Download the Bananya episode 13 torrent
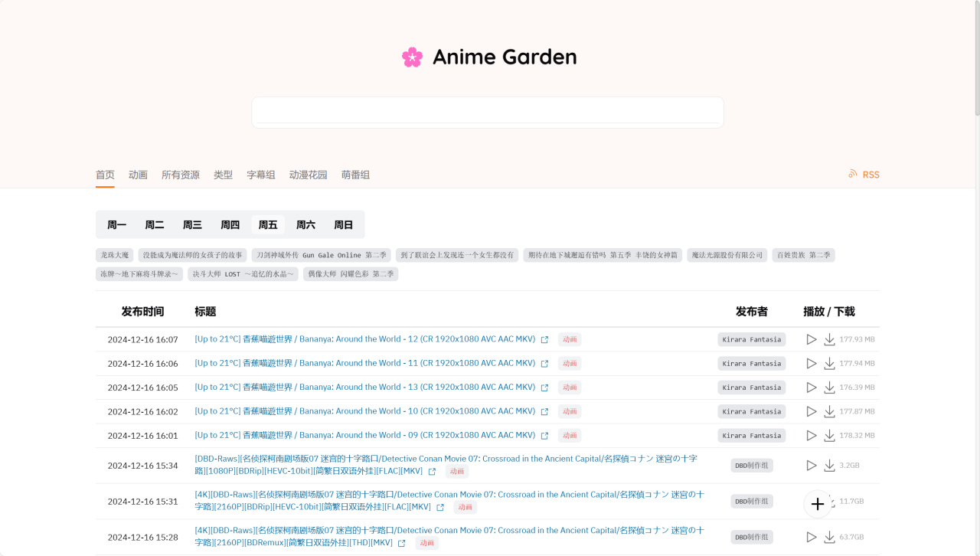The width and height of the screenshot is (980, 556). [829, 388]
